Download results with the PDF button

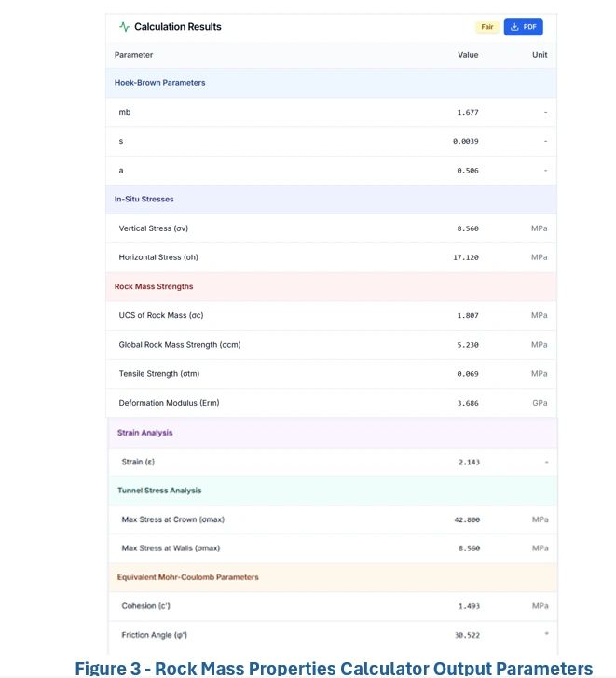click(x=523, y=27)
